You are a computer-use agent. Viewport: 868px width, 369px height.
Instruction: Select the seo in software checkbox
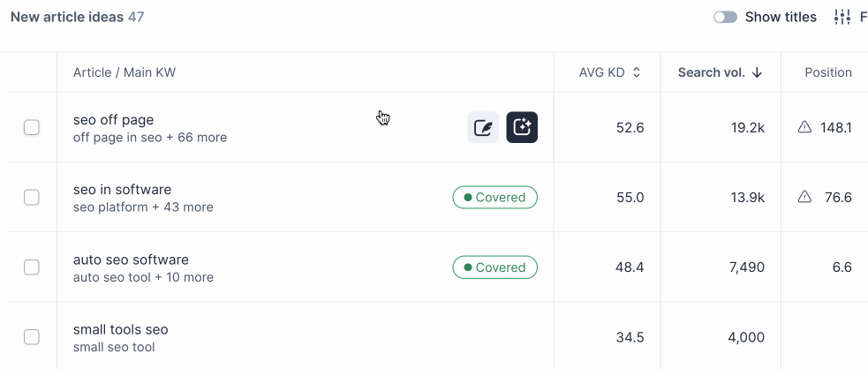click(32, 197)
